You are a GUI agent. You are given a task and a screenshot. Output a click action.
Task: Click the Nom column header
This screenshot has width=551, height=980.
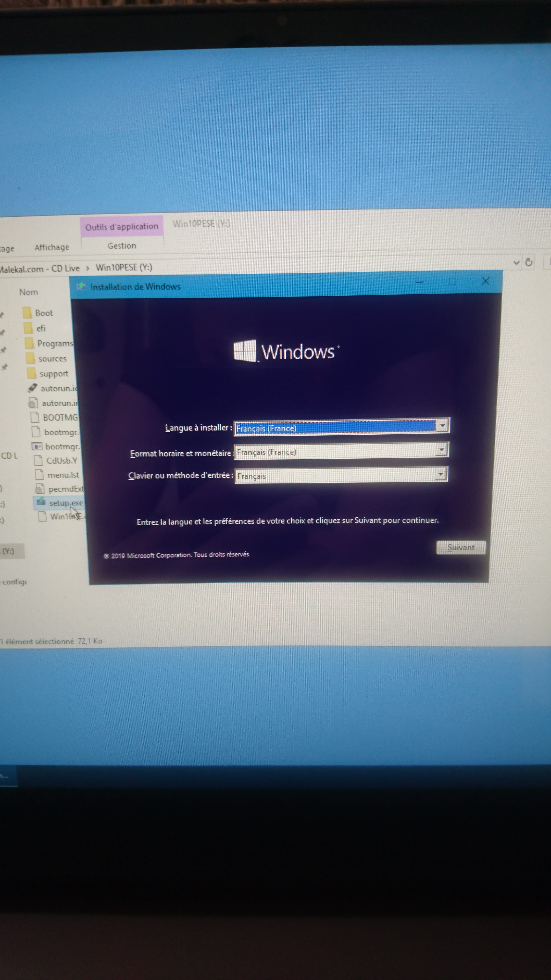(29, 292)
